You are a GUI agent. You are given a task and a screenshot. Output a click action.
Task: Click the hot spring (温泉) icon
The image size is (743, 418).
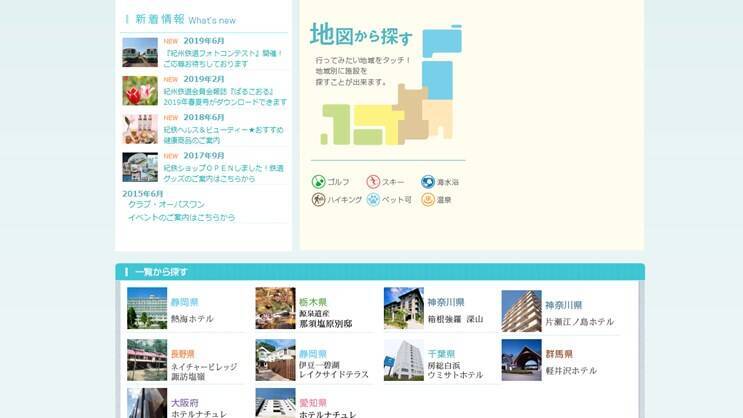(x=428, y=200)
